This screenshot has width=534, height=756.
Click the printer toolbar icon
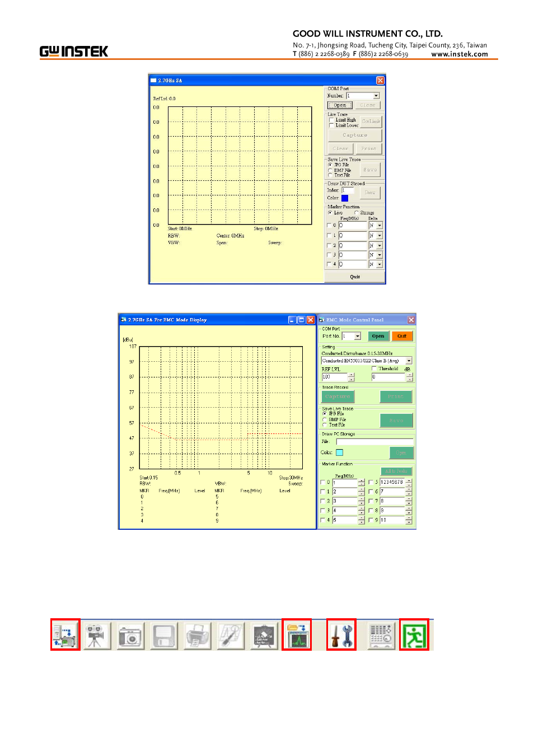197,636
